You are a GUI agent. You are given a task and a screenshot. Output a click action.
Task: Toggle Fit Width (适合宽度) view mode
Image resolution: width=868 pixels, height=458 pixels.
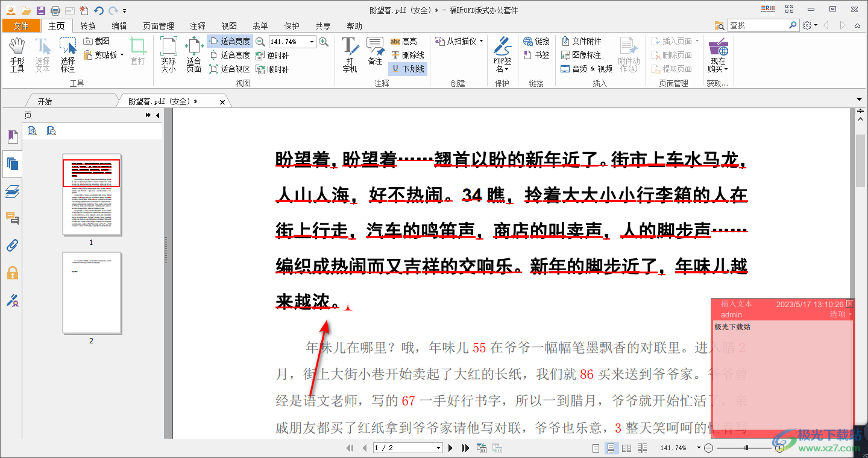[230, 41]
